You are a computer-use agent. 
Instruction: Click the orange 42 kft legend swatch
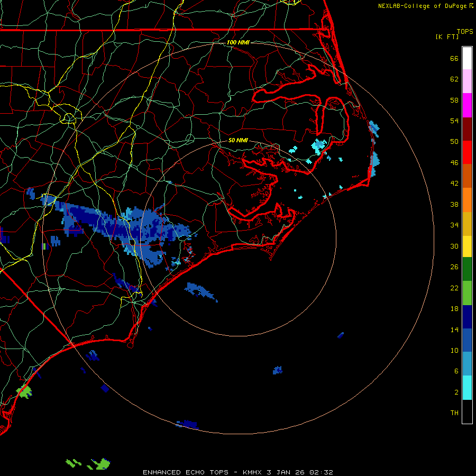pos(467,200)
